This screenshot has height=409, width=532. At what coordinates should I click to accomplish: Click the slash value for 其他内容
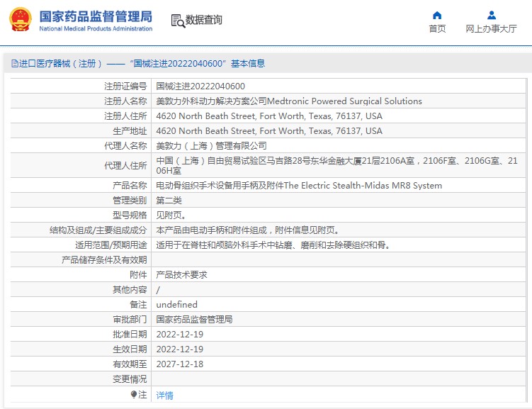[158, 290]
